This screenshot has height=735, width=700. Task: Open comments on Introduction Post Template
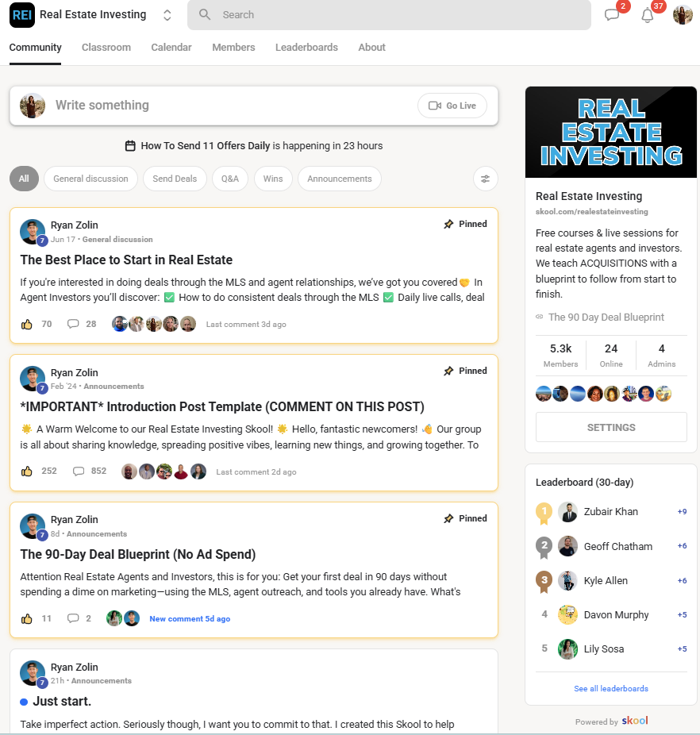(79, 471)
